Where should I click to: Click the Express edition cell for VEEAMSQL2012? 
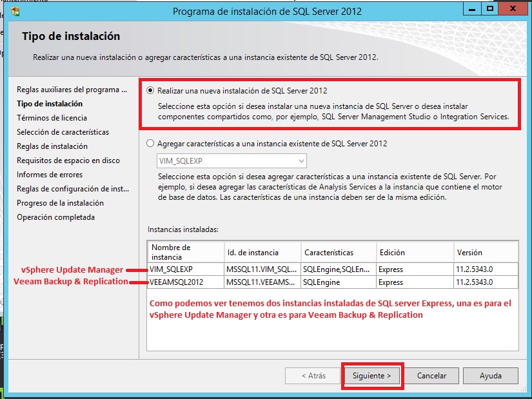coord(415,282)
